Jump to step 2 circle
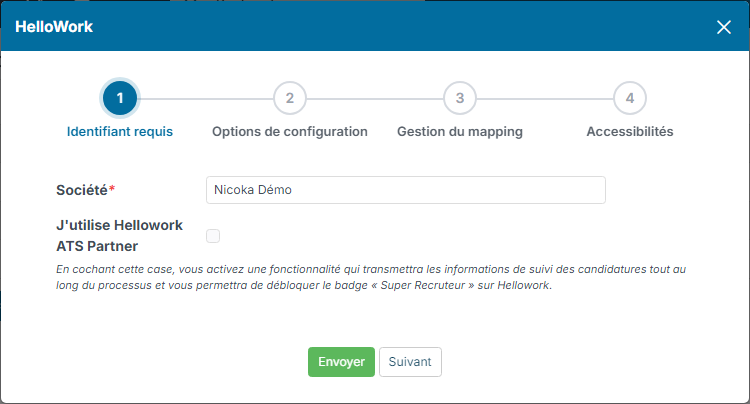The height and width of the screenshot is (404, 750). tap(290, 98)
